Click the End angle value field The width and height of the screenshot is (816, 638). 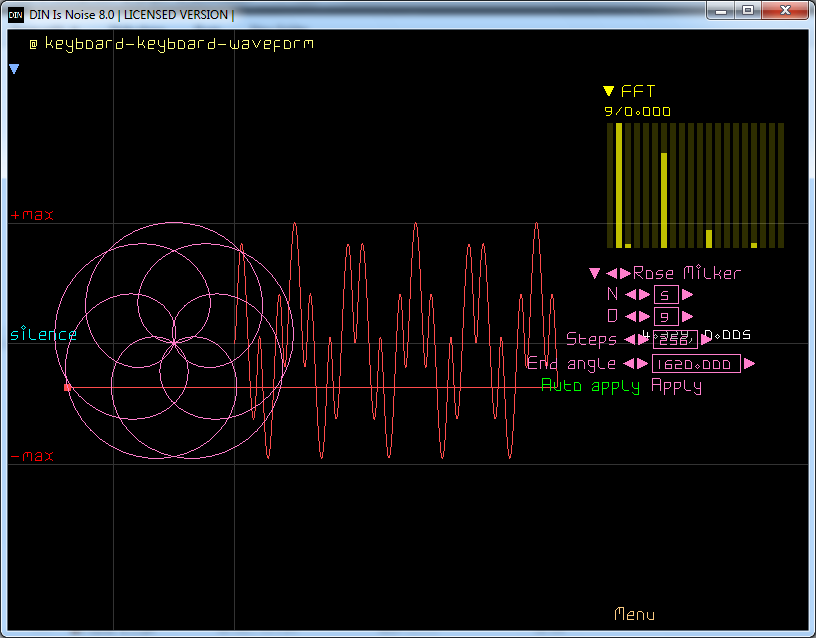point(696,364)
